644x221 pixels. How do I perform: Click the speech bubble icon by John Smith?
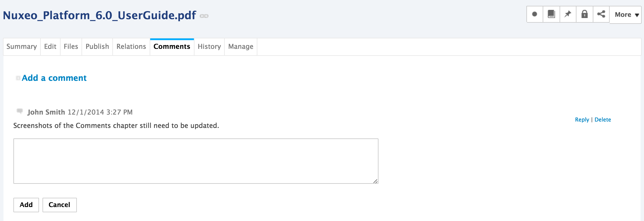pyautogui.click(x=20, y=111)
